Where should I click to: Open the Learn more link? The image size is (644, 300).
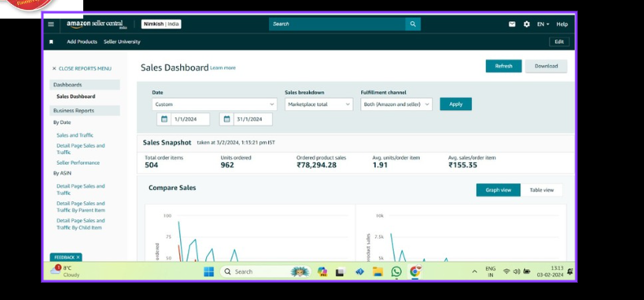tap(223, 68)
